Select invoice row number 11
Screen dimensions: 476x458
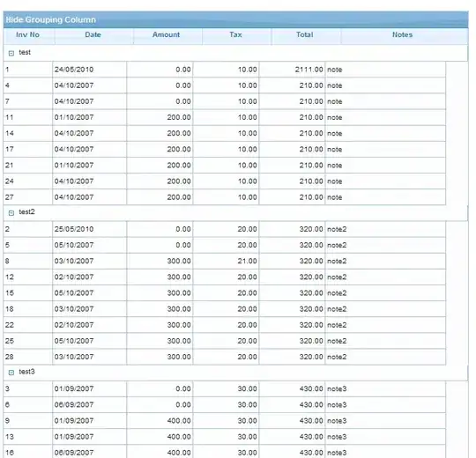[225, 117]
